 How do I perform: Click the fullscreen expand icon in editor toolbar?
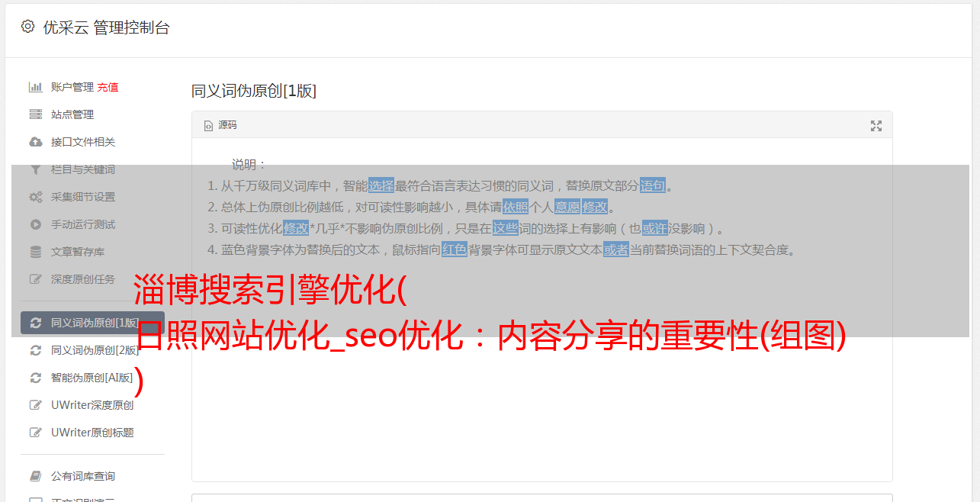(x=876, y=126)
